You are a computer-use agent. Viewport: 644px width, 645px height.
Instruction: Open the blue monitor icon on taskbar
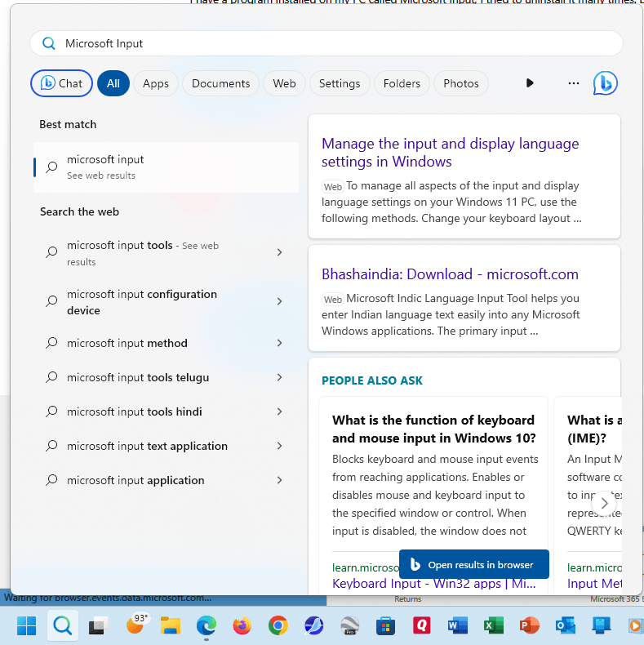tap(601, 625)
